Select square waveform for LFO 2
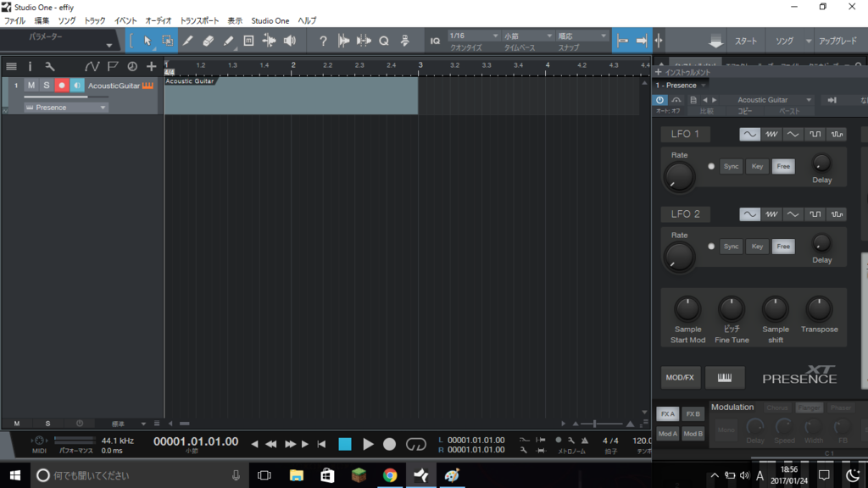 click(x=815, y=214)
